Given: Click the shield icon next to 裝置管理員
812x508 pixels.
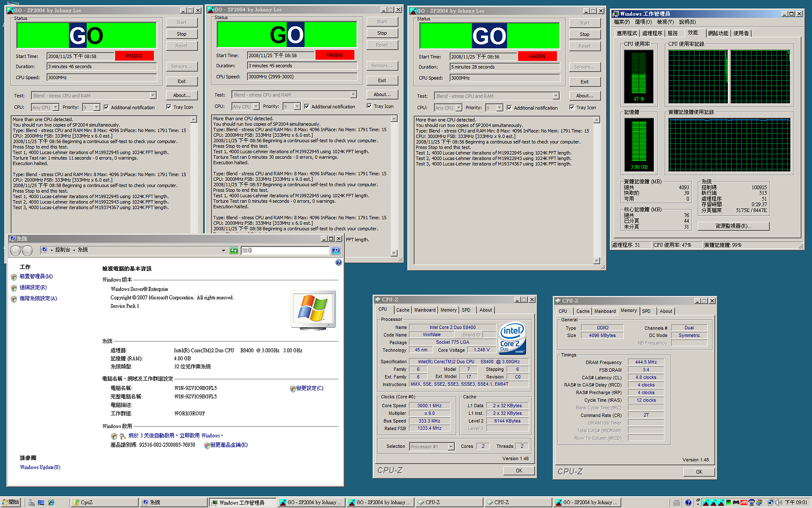Looking at the screenshot, I should (x=14, y=277).
